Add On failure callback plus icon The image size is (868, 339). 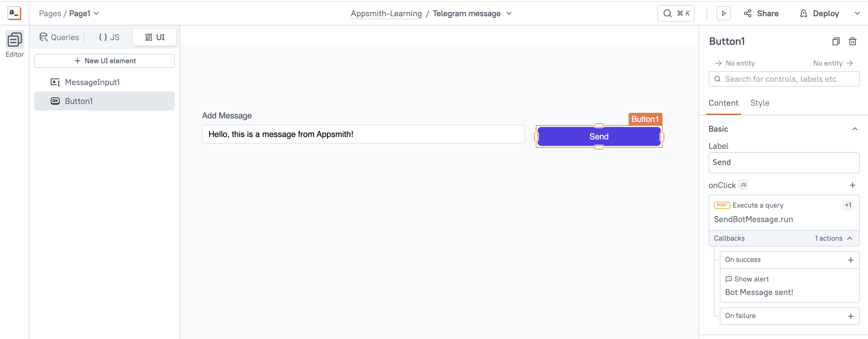click(x=851, y=316)
